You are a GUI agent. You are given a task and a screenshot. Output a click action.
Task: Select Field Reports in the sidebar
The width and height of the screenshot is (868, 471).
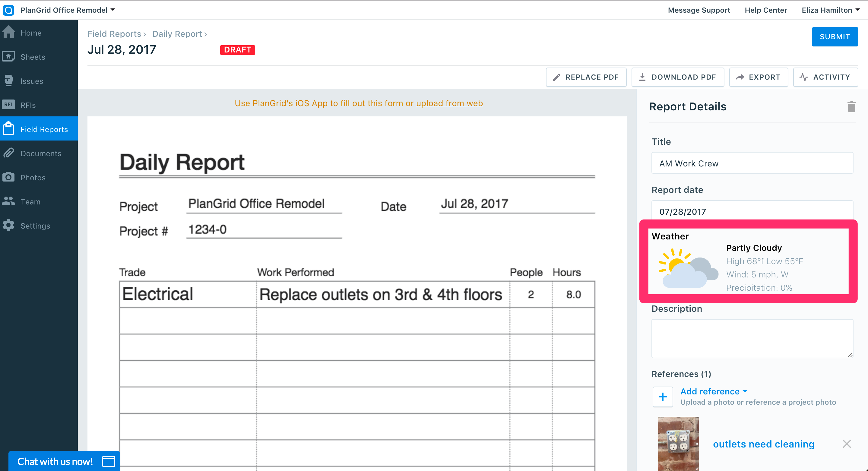[x=39, y=129]
